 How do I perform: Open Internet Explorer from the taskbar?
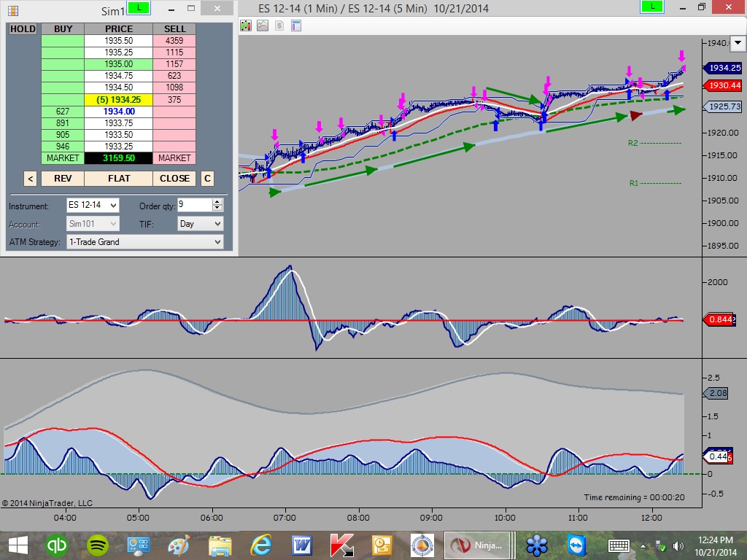[261, 545]
